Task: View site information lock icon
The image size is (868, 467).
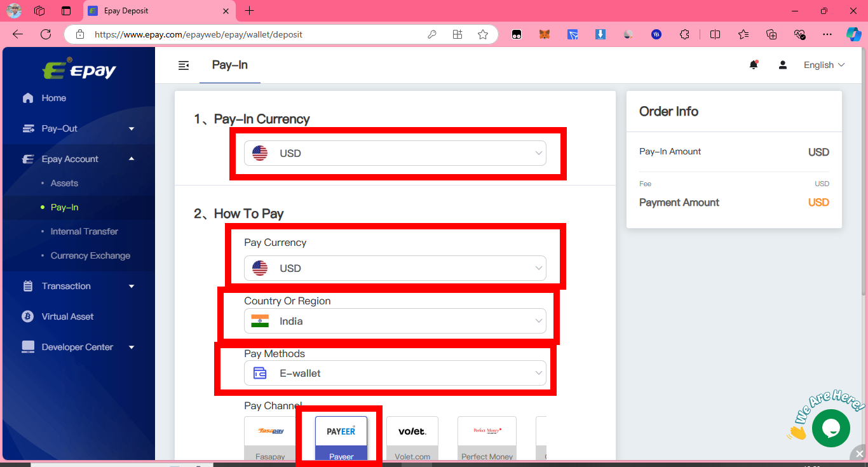Action: (79, 34)
